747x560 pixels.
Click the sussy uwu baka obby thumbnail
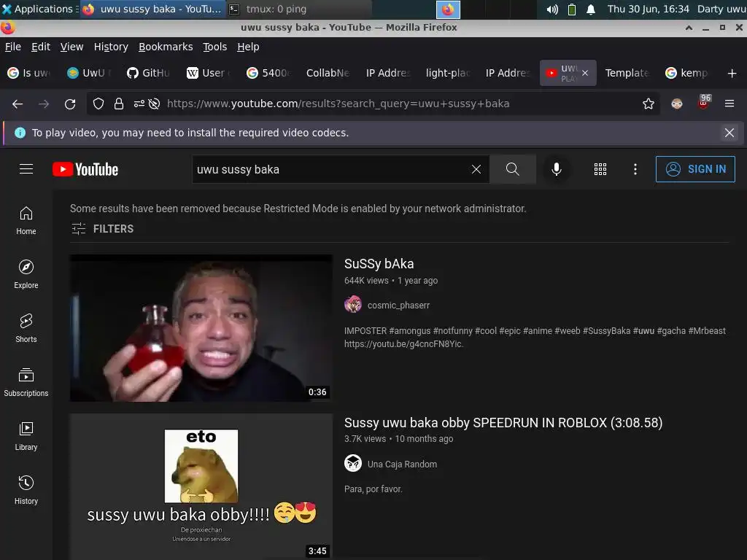pyautogui.click(x=201, y=486)
